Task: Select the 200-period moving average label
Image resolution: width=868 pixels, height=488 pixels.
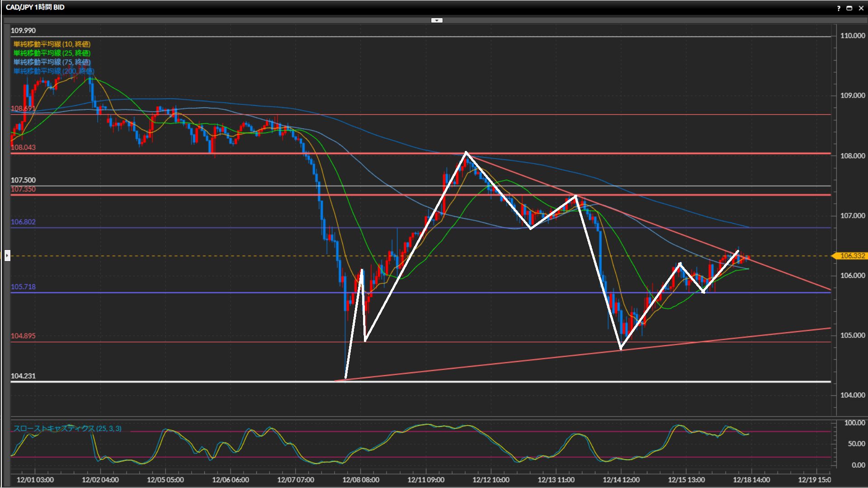Action: (54, 71)
